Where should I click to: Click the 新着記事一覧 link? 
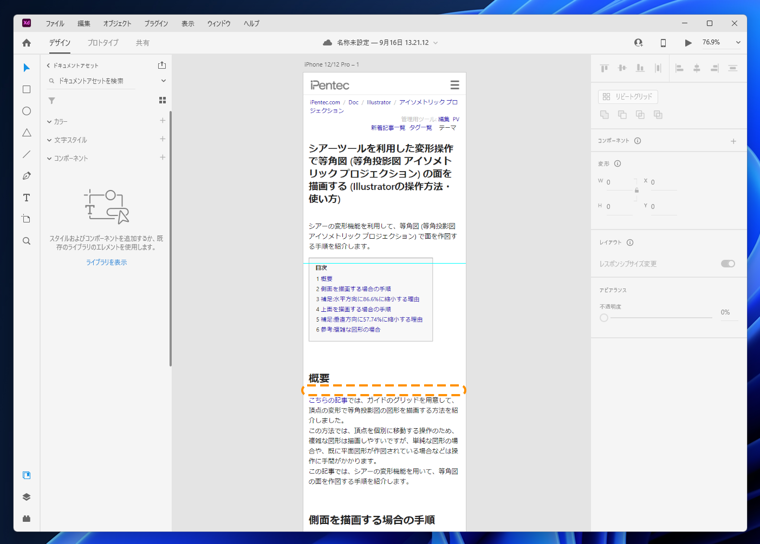[x=388, y=128]
